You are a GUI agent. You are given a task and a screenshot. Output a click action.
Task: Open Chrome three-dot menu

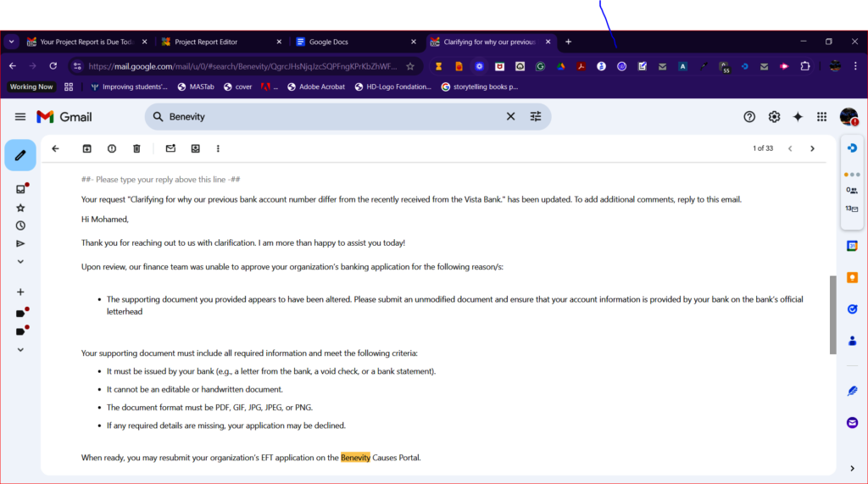point(855,66)
